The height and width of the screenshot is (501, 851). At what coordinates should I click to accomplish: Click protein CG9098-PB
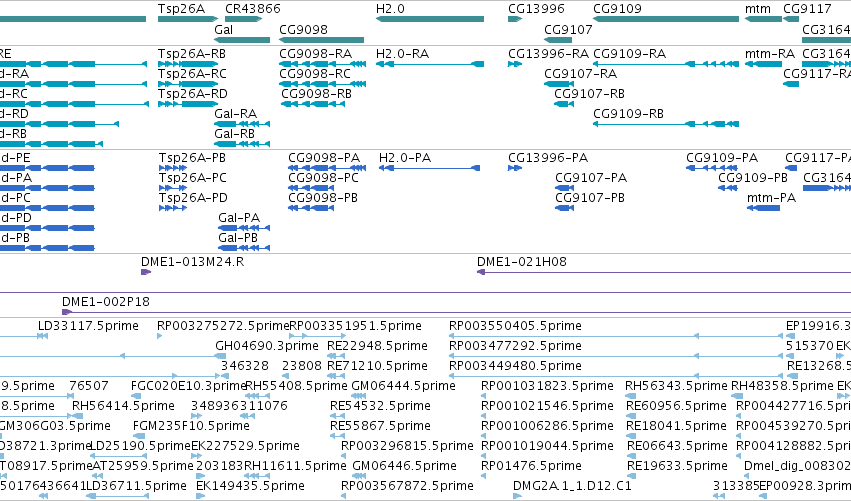pyautogui.click(x=323, y=198)
